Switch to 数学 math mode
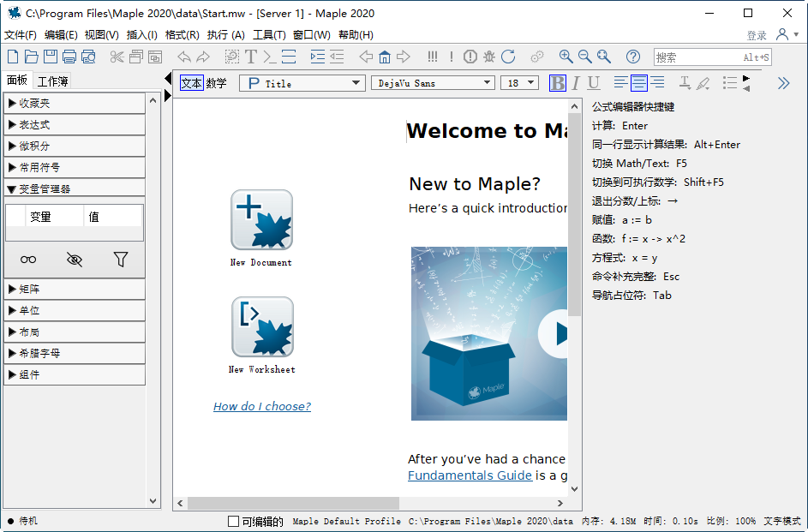Viewport: 808px width, 532px height. 217,83
